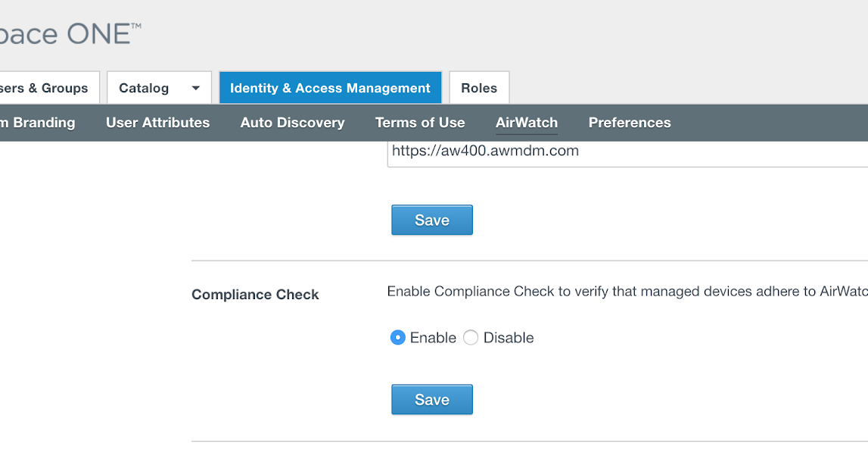
Task: Open the User Attributes section
Action: pos(157,122)
